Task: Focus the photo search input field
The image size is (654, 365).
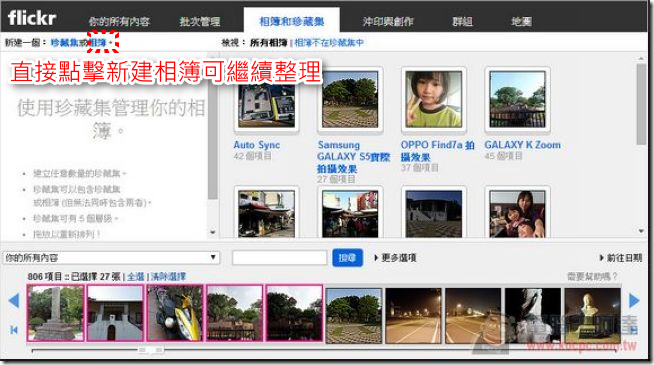Action: click(x=279, y=258)
